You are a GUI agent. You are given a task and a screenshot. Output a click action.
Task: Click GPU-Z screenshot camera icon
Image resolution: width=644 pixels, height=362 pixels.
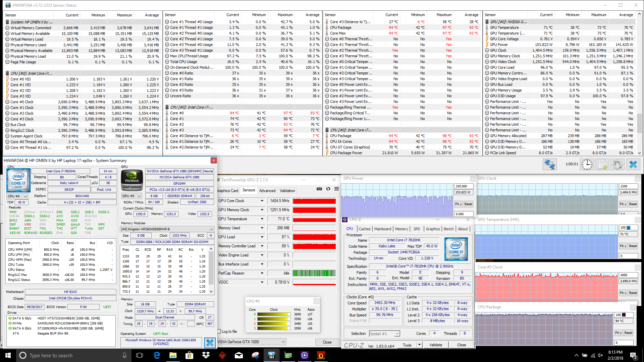click(x=319, y=189)
